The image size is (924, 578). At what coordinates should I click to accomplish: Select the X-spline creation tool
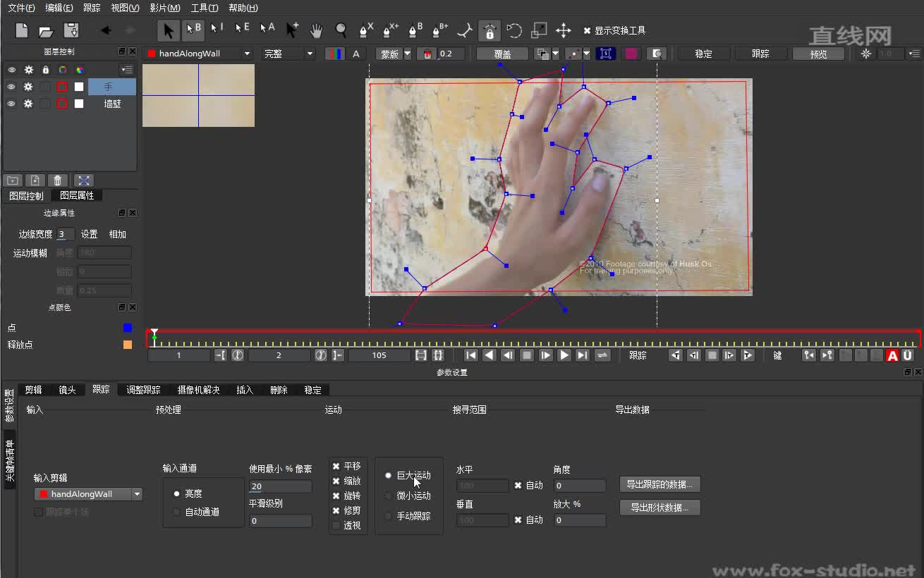(363, 30)
